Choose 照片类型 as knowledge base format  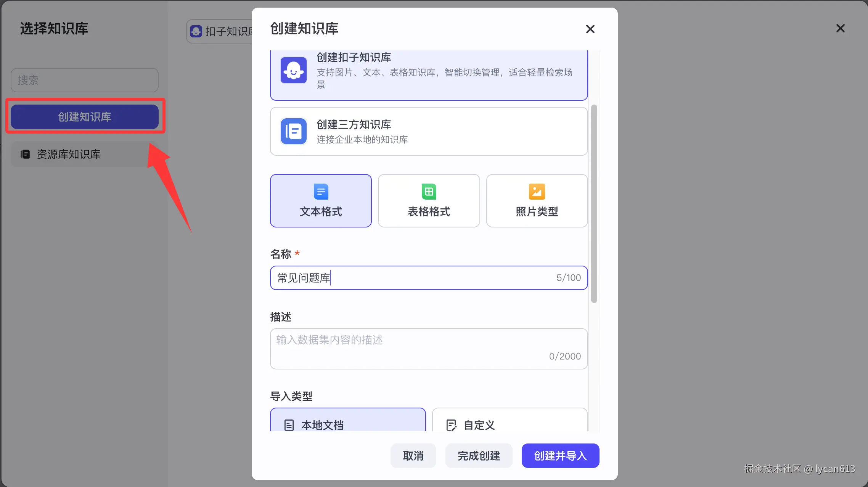coord(537,201)
